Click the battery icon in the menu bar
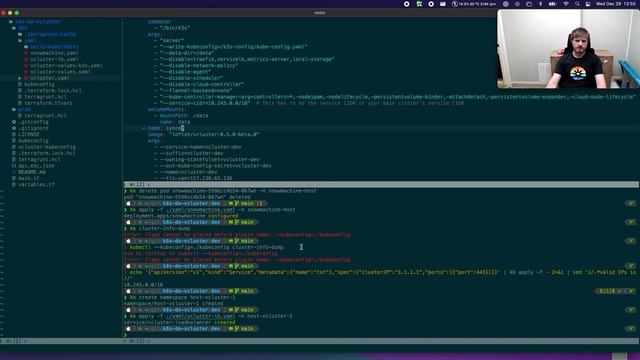The image size is (640, 360). (x=552, y=4)
